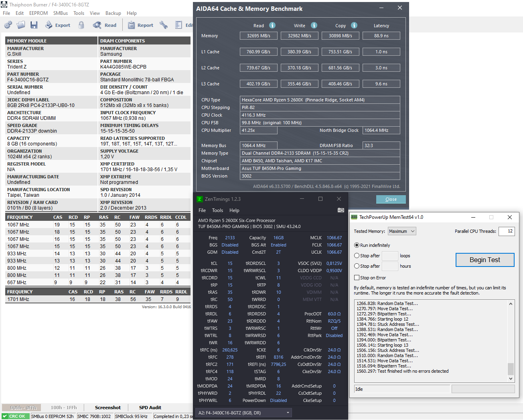
Task: Open the SMBus menu
Action: [61, 13]
